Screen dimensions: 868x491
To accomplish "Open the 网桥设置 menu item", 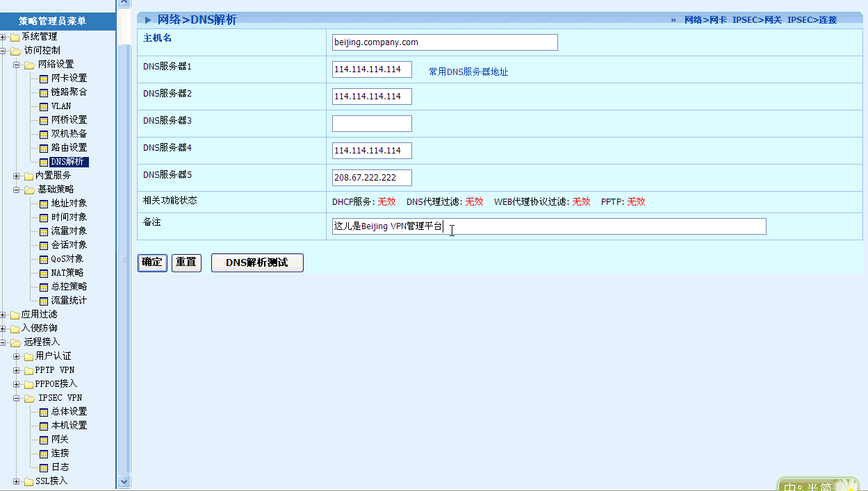I will [x=69, y=120].
